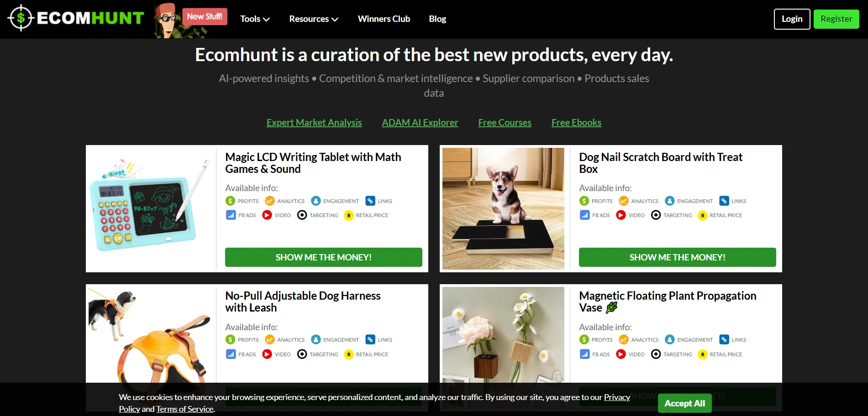The width and height of the screenshot is (868, 416).
Task: Click the green Register button
Action: (836, 19)
